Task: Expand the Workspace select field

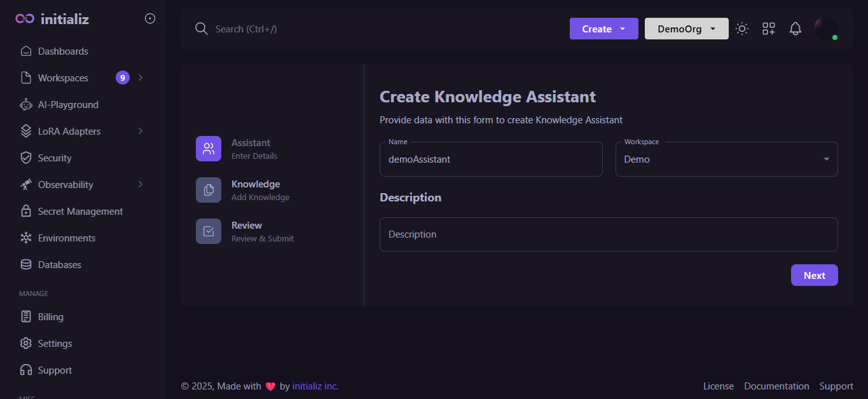Action: point(726,159)
